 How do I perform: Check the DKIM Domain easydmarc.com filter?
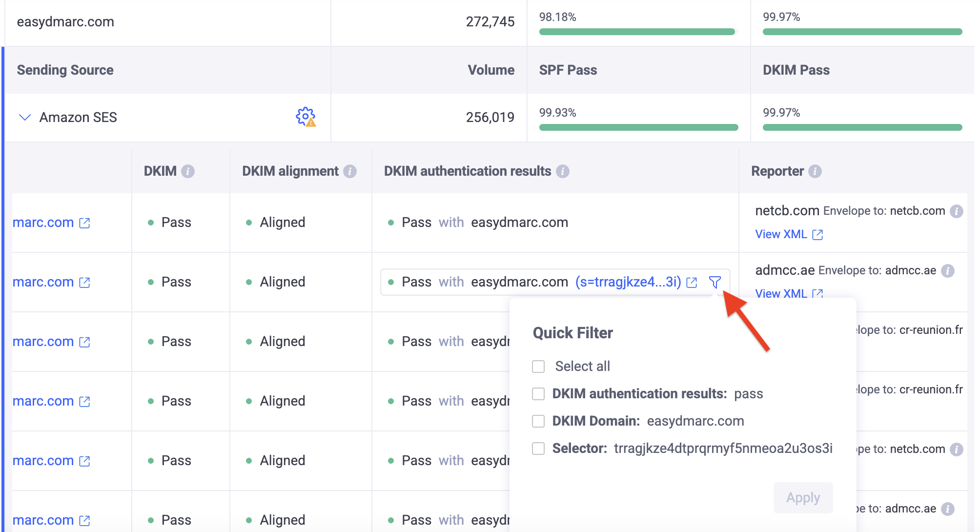pyautogui.click(x=538, y=421)
